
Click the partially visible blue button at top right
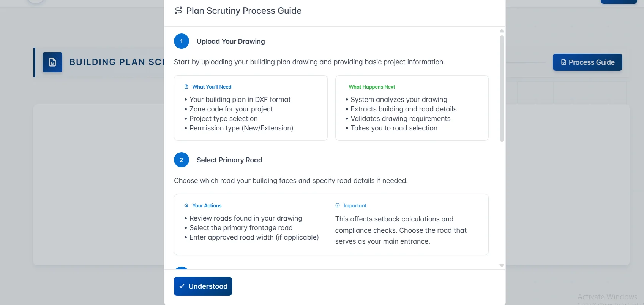pyautogui.click(x=619, y=2)
